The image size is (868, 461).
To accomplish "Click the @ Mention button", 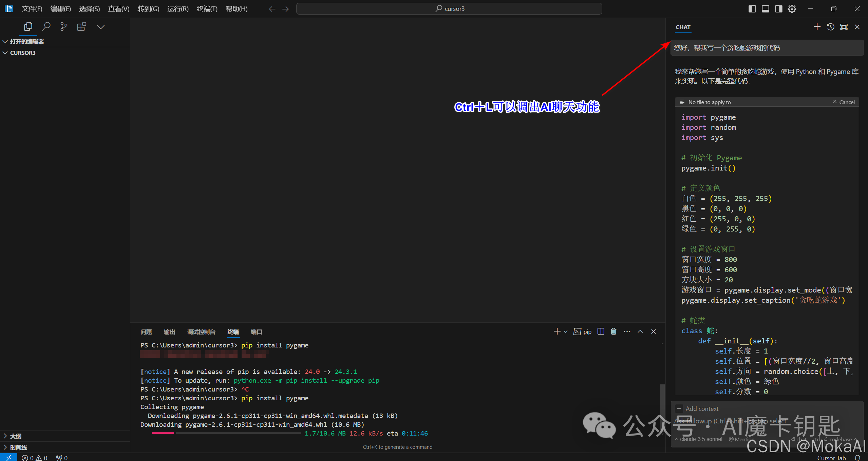I will click(741, 439).
